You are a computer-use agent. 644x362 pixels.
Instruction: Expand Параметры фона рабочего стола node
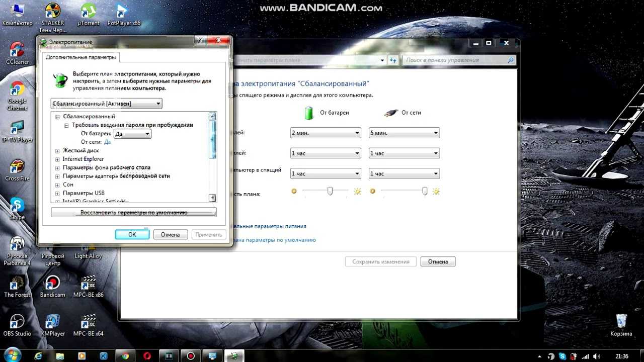(x=57, y=168)
